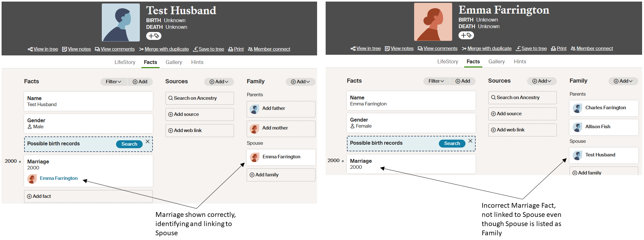Viewport: 644px width, 240px height.
Task: Click Add mother in Test Husband's Family section
Action: [x=275, y=128]
